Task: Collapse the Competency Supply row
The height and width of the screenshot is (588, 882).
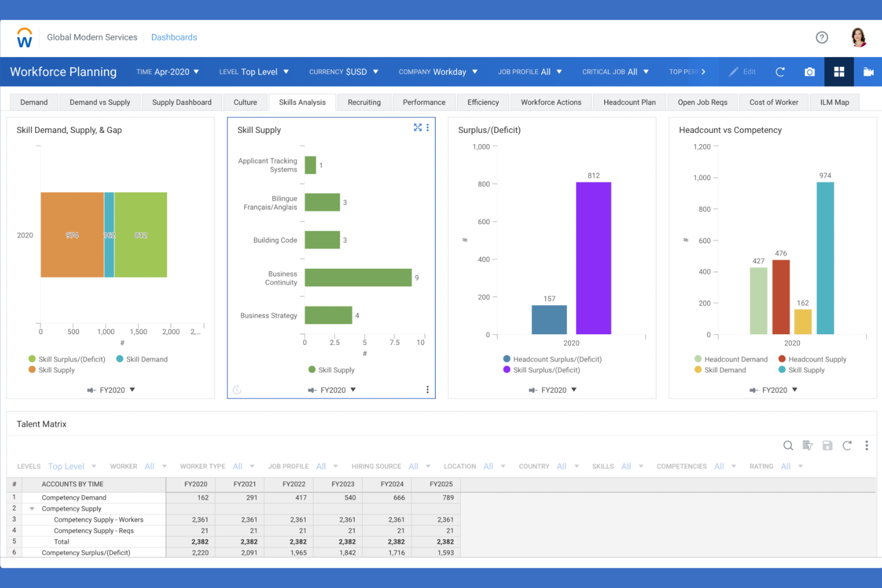Action: coord(32,509)
